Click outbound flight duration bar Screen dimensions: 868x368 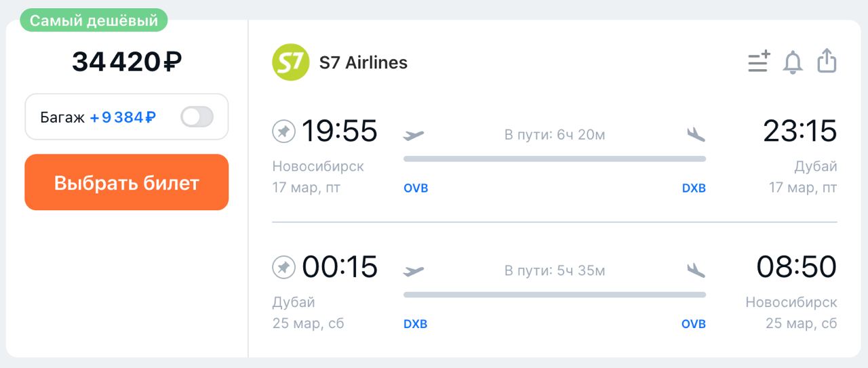[x=554, y=159]
